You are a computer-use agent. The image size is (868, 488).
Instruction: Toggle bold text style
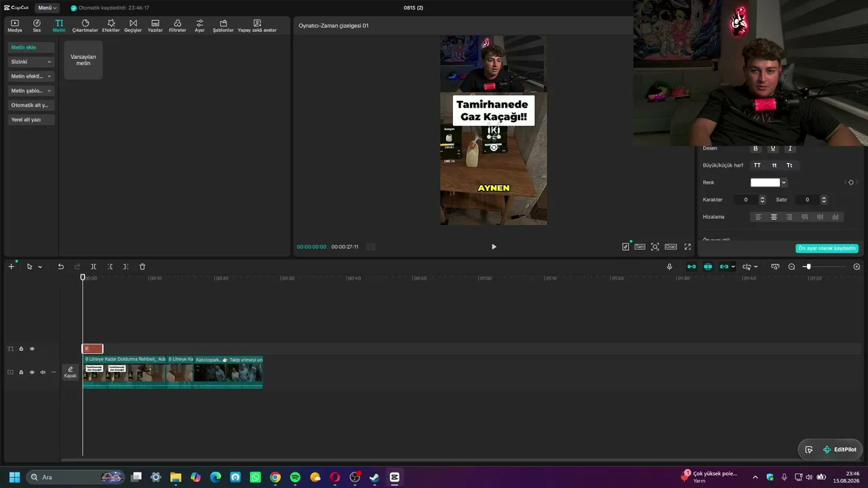756,148
